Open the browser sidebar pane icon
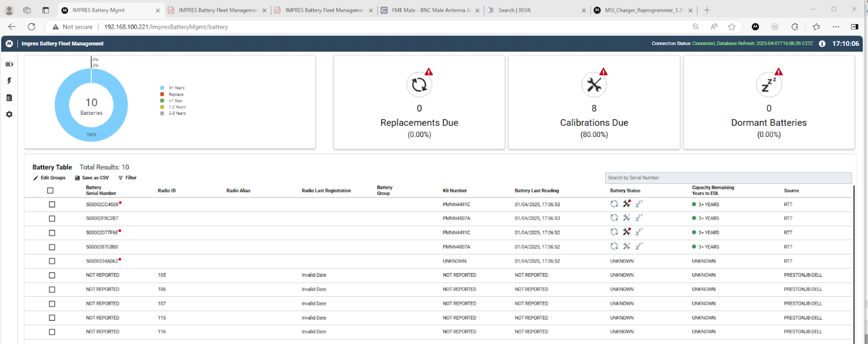The height and width of the screenshot is (344, 868). [x=855, y=27]
